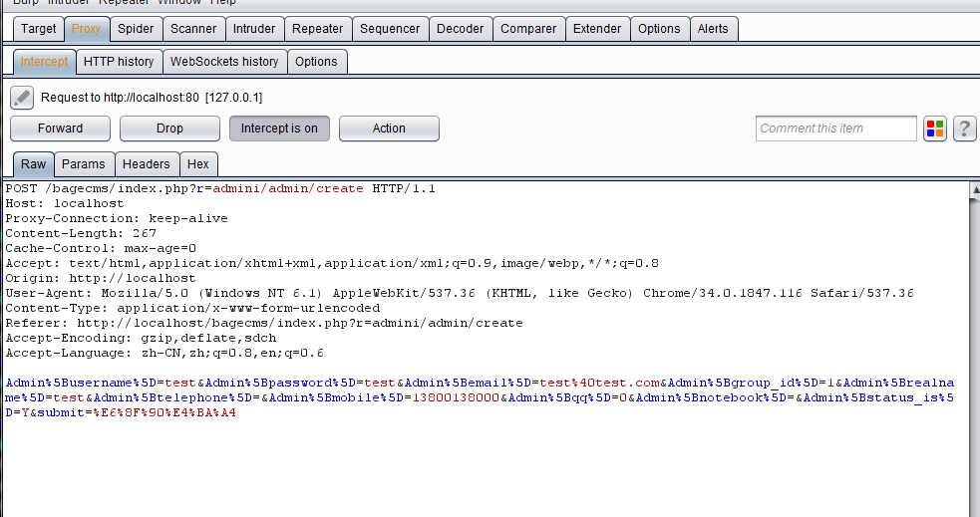The height and width of the screenshot is (517, 980).
Task: Switch to the Repeater tab
Action: [317, 29]
